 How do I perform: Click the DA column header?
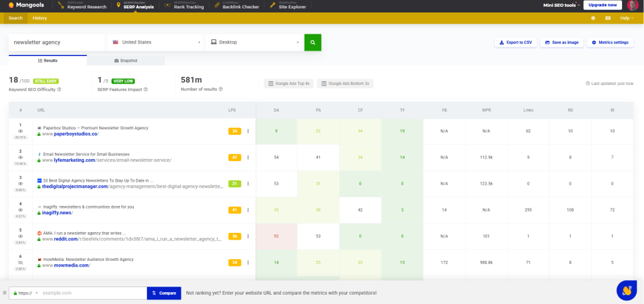(276, 110)
